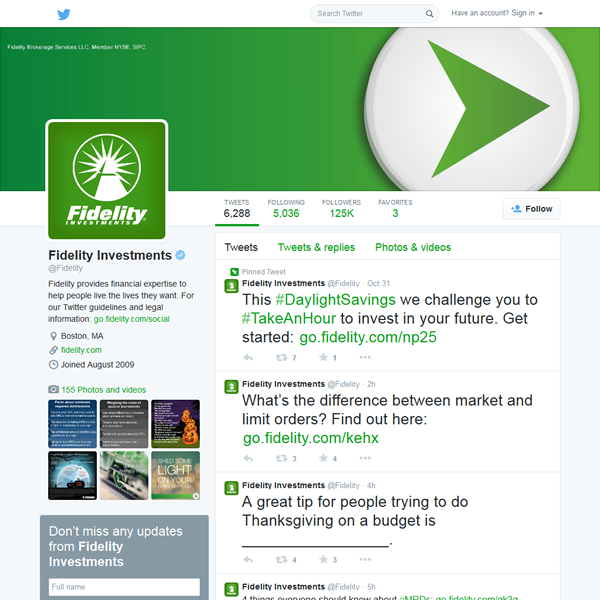
Task: Click the Full name input field
Action: tap(124, 587)
